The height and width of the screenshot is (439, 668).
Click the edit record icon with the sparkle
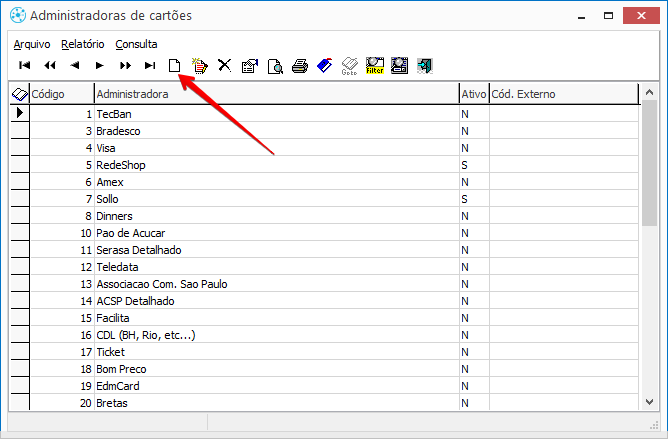(200, 66)
